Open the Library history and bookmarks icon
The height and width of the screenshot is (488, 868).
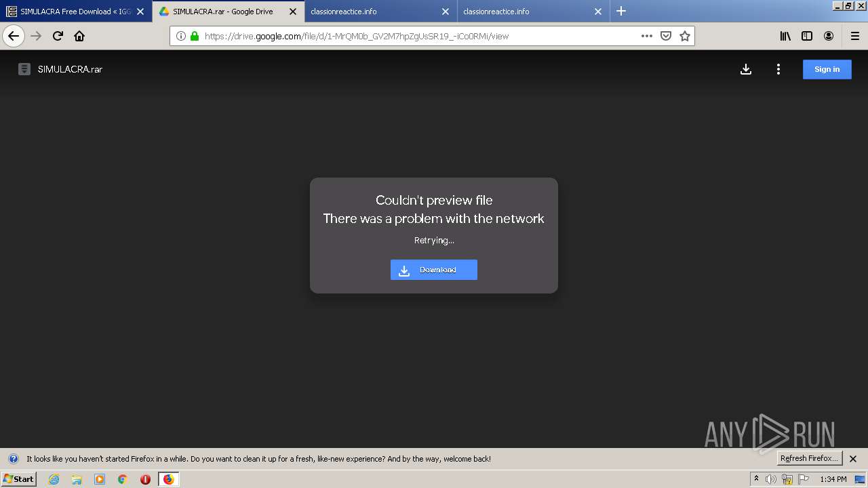pos(785,36)
